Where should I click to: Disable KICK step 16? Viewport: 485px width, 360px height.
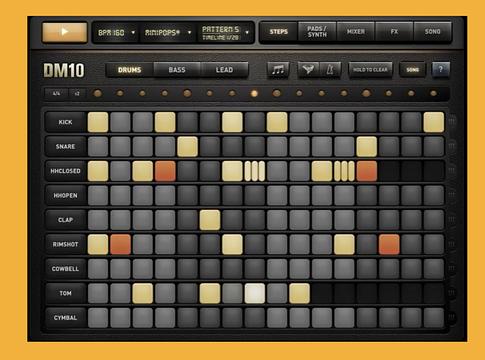pyautogui.click(x=434, y=122)
